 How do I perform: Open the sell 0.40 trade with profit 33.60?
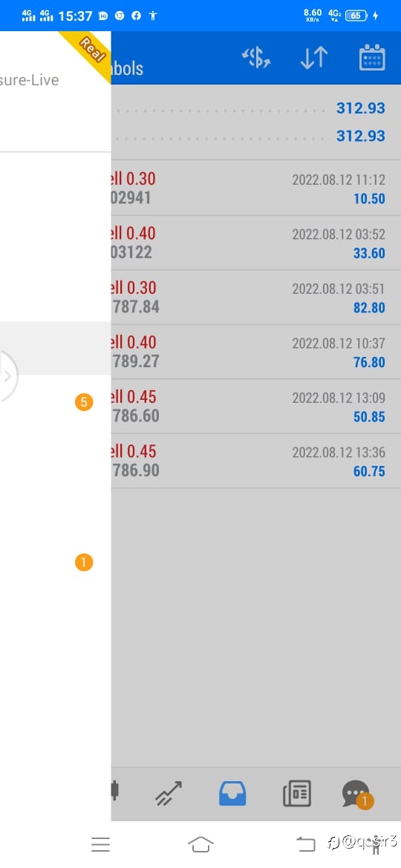[x=256, y=243]
